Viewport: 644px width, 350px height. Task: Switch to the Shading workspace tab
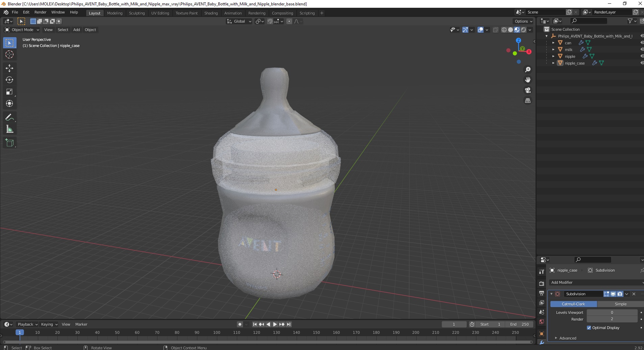coord(211,13)
